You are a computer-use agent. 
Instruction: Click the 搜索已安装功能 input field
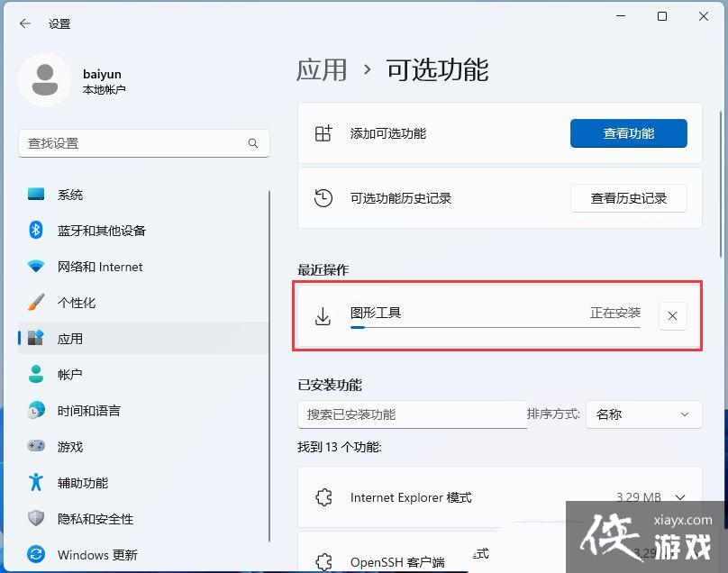(x=412, y=414)
